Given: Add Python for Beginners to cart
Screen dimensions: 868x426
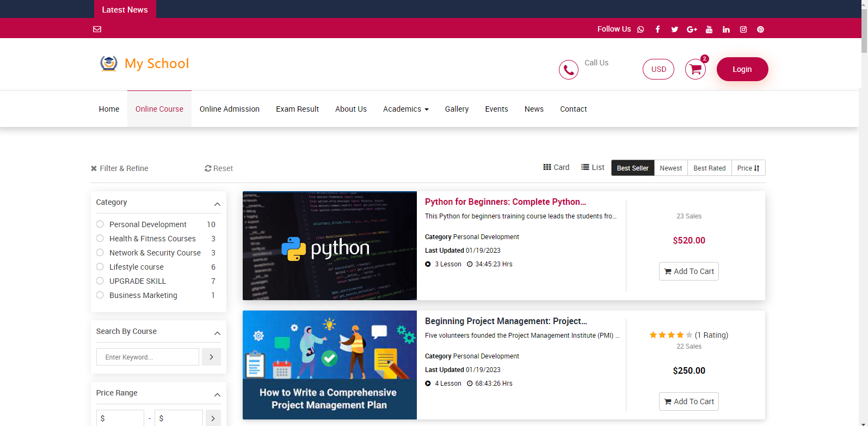Looking at the screenshot, I should click(x=688, y=271).
